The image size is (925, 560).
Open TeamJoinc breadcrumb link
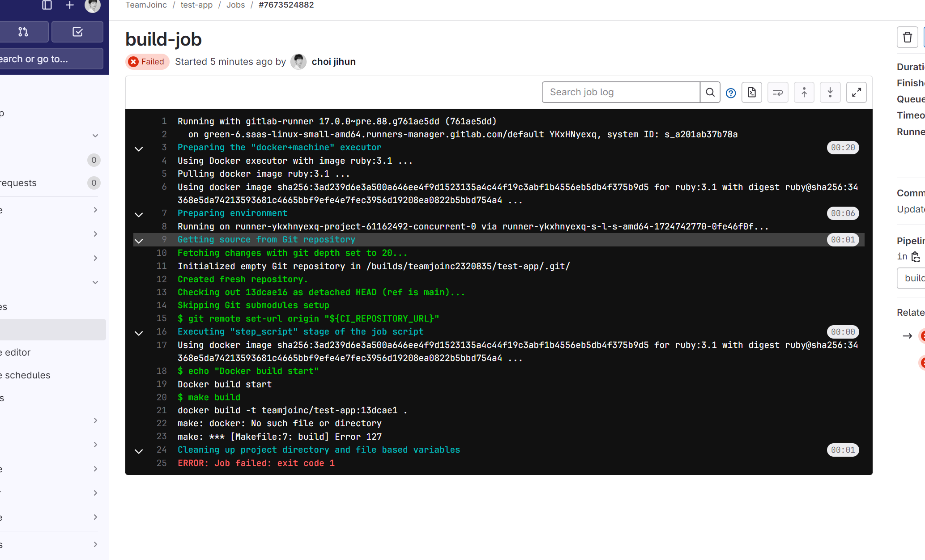click(x=146, y=5)
